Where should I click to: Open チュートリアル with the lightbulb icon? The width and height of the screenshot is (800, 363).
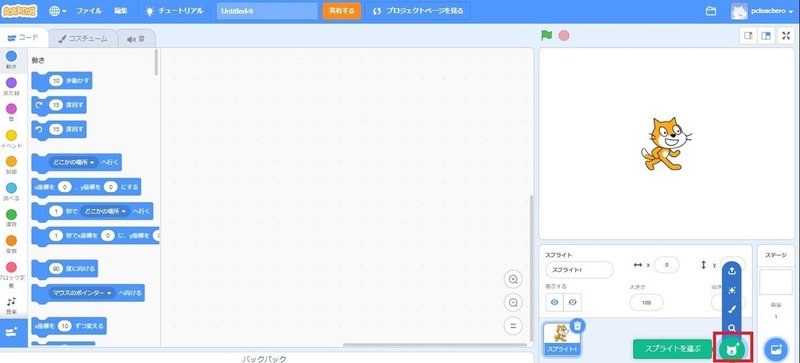(173, 11)
